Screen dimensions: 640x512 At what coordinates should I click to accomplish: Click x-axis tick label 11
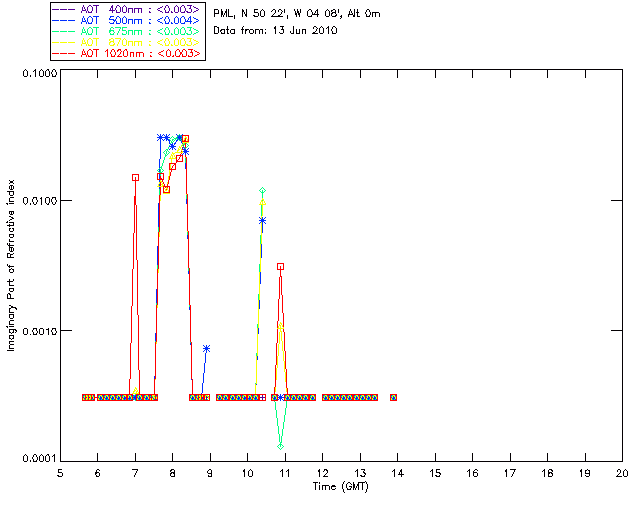[285, 473]
